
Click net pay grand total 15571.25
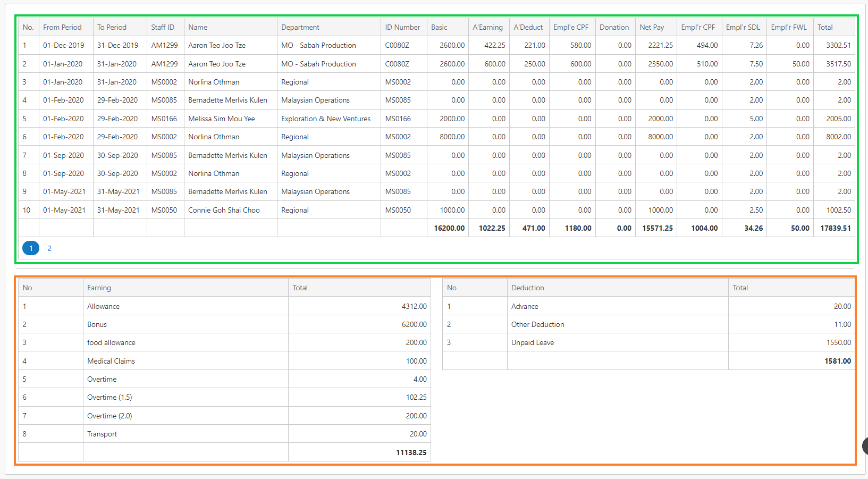(x=658, y=228)
